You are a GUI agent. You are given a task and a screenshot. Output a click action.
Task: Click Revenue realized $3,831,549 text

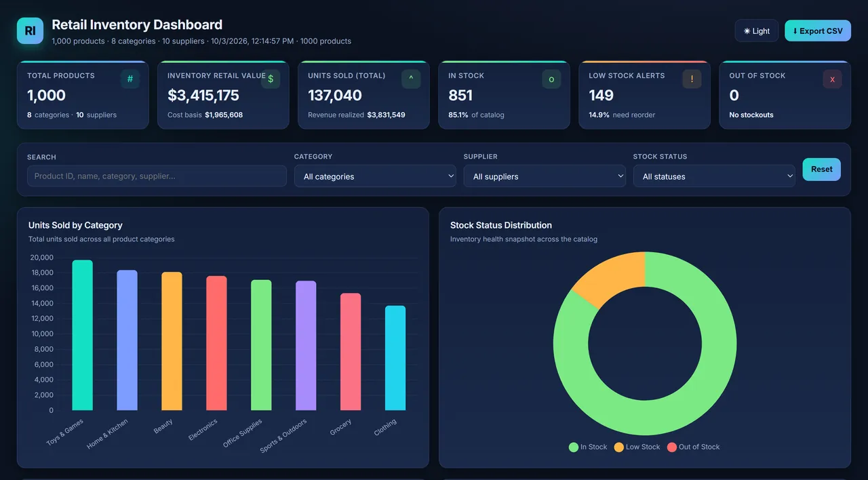pos(357,115)
